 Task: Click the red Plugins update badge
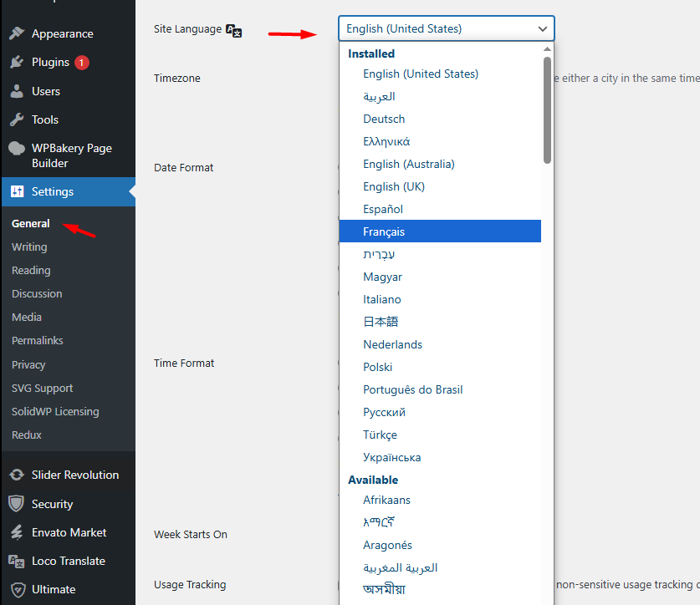pos(81,63)
